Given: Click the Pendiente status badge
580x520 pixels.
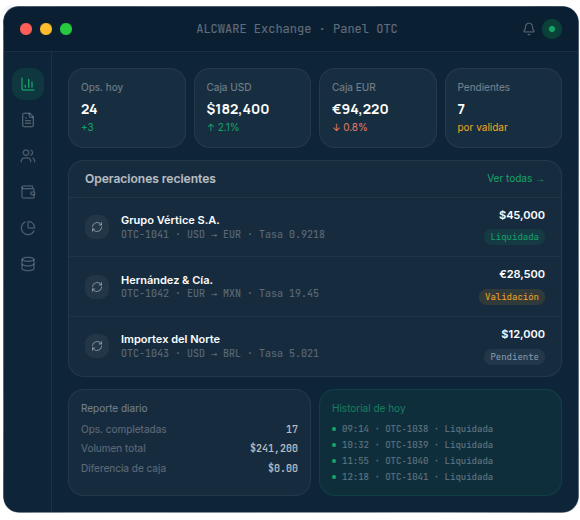Looking at the screenshot, I should (514, 357).
